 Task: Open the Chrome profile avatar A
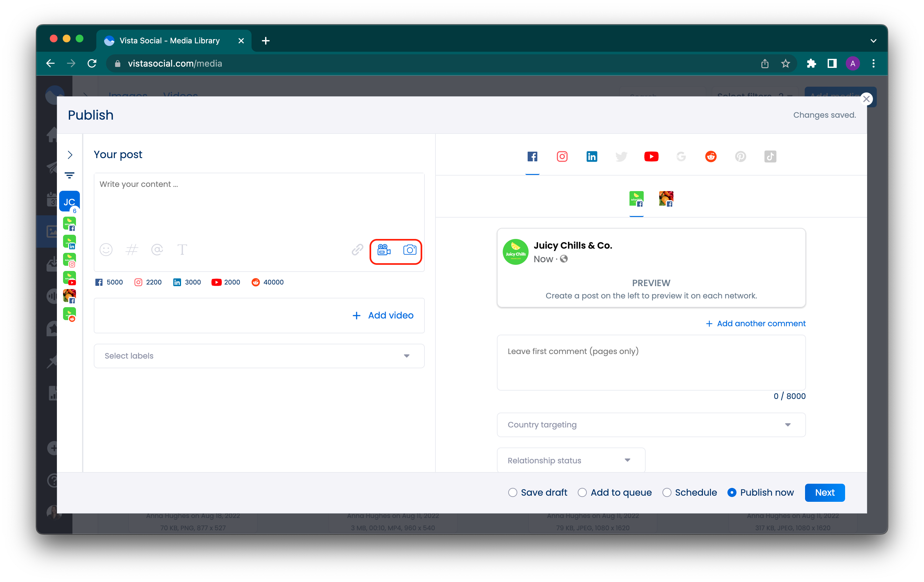click(x=852, y=63)
